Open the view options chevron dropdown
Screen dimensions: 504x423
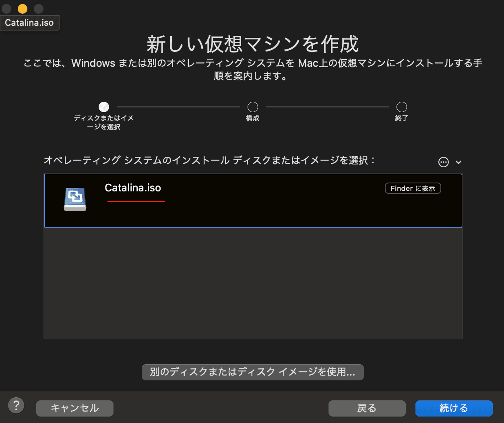458,162
